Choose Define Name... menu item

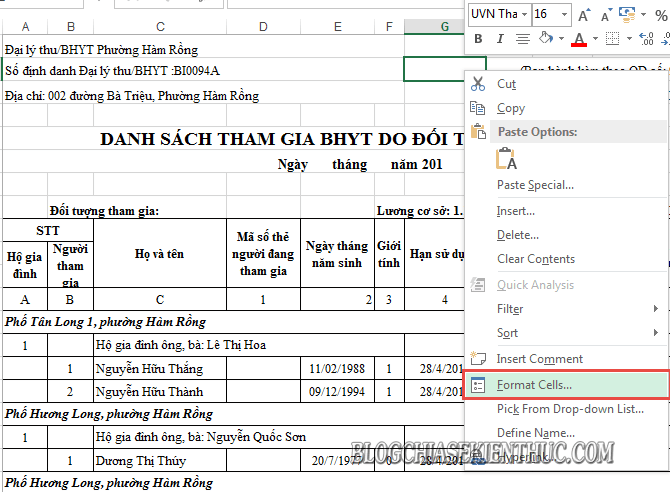pos(565,433)
